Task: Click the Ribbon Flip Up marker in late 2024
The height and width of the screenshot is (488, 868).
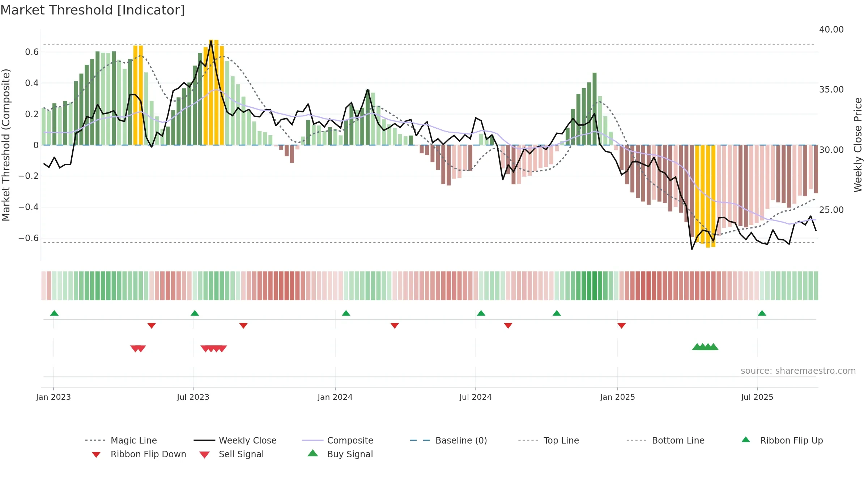Action: tap(557, 313)
